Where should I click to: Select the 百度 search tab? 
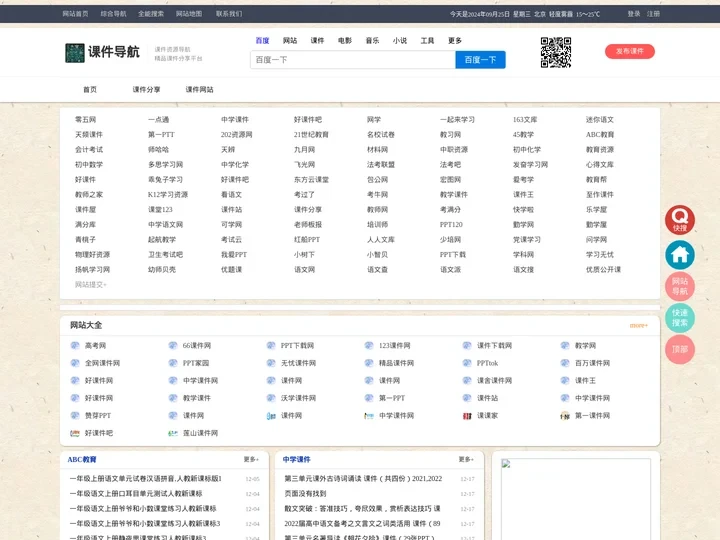(262, 40)
